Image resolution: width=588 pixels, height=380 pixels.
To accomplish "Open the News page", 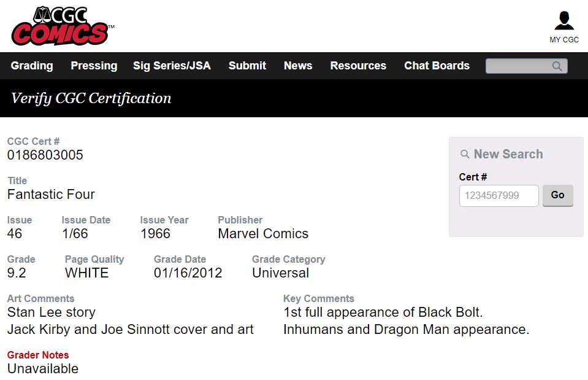I will (x=298, y=66).
